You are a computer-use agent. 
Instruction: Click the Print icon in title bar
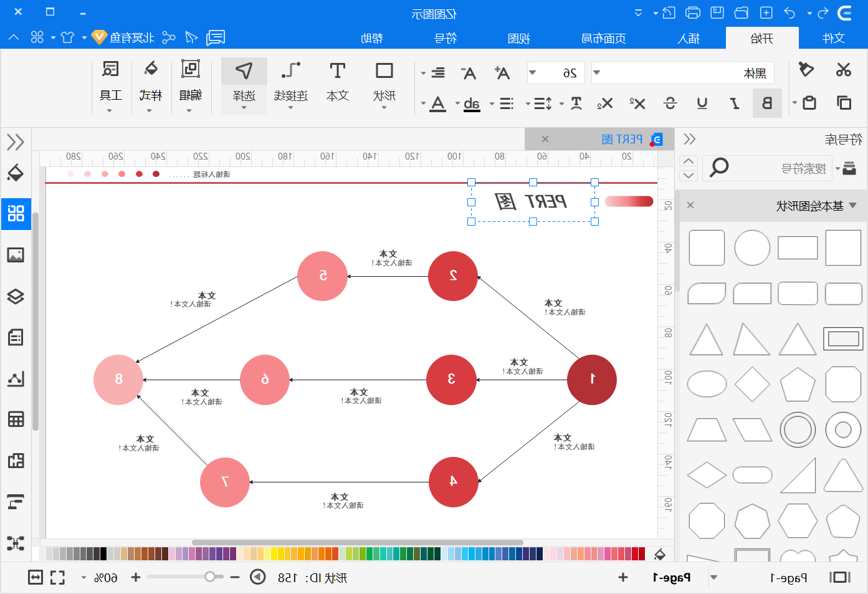pyautogui.click(x=692, y=12)
